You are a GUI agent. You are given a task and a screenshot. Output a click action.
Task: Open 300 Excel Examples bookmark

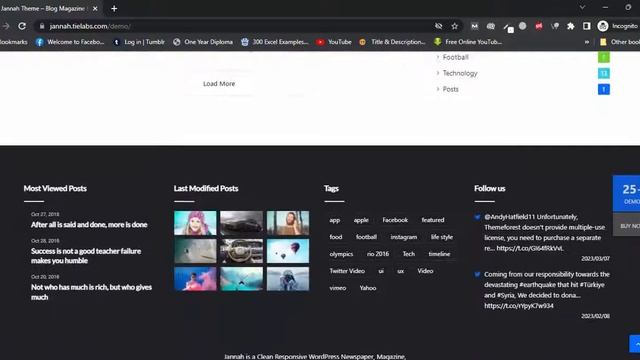click(x=275, y=42)
